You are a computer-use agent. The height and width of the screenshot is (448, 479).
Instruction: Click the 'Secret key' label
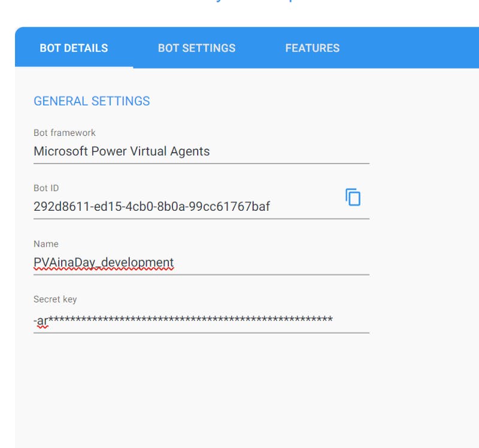55,299
